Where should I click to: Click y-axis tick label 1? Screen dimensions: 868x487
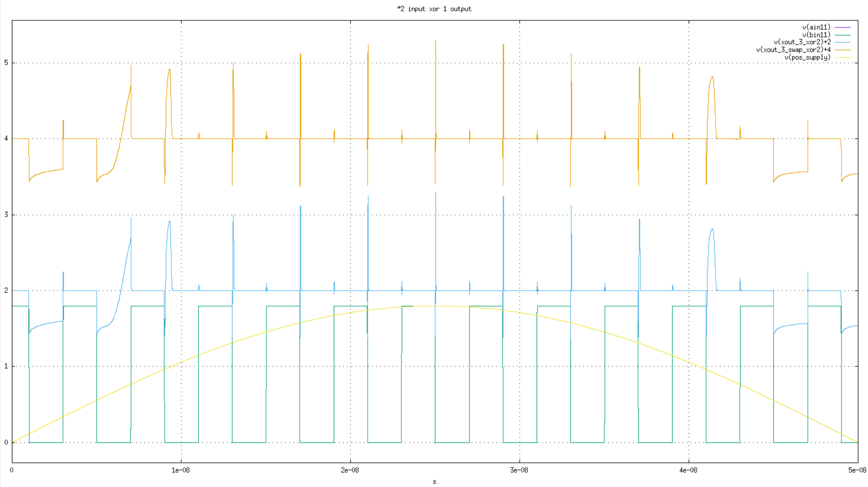pyautogui.click(x=6, y=366)
